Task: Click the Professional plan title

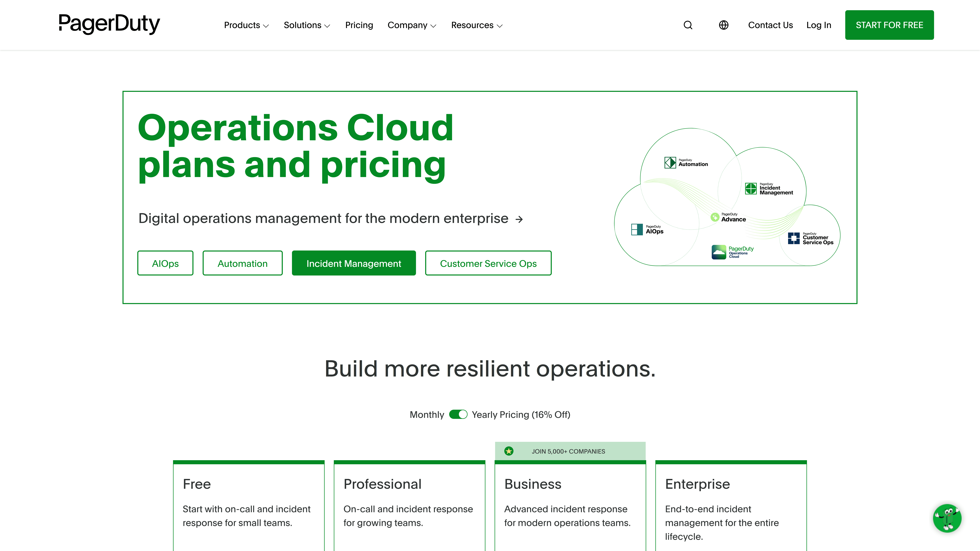Action: coord(382,484)
